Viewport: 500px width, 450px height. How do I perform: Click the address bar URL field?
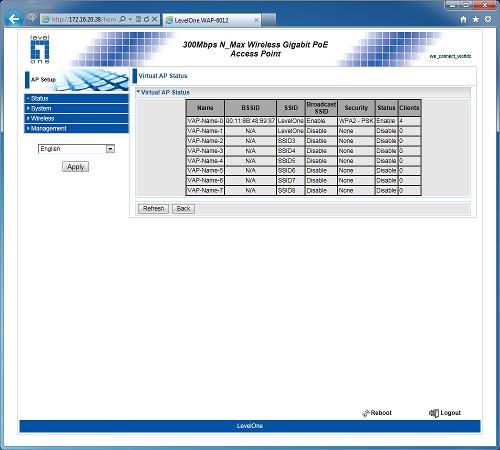(83, 19)
